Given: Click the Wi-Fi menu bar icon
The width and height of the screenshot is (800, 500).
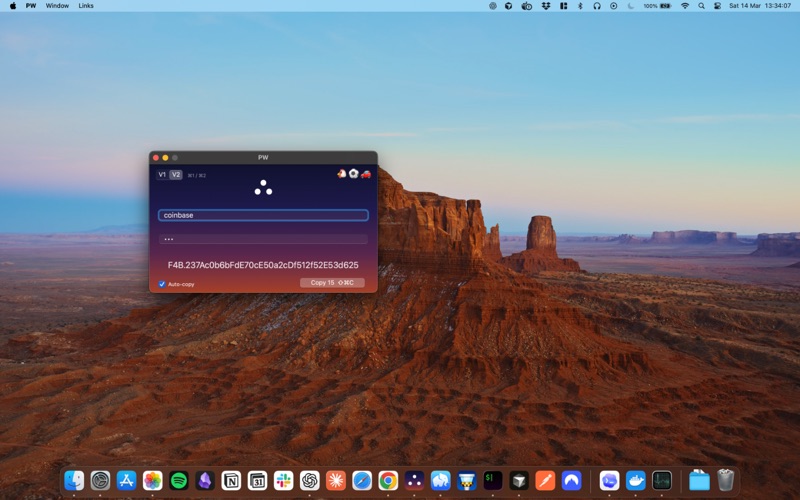Looking at the screenshot, I should [685, 6].
